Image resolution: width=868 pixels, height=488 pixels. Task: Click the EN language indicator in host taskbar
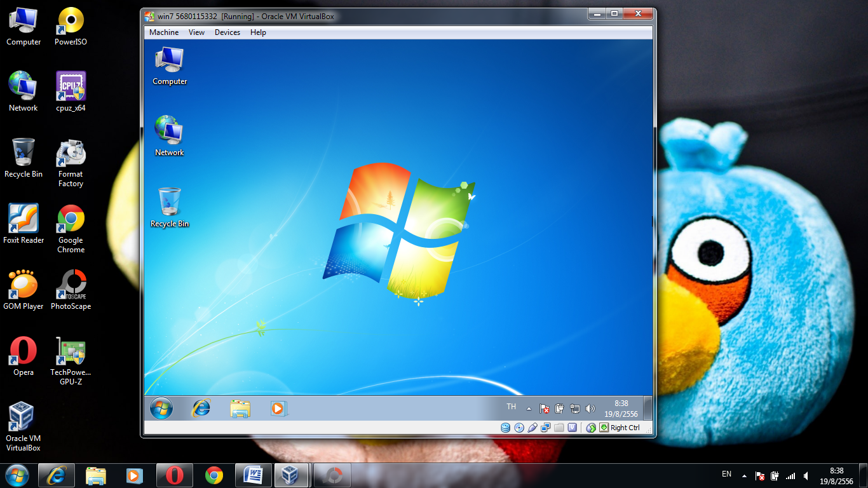coord(727,474)
